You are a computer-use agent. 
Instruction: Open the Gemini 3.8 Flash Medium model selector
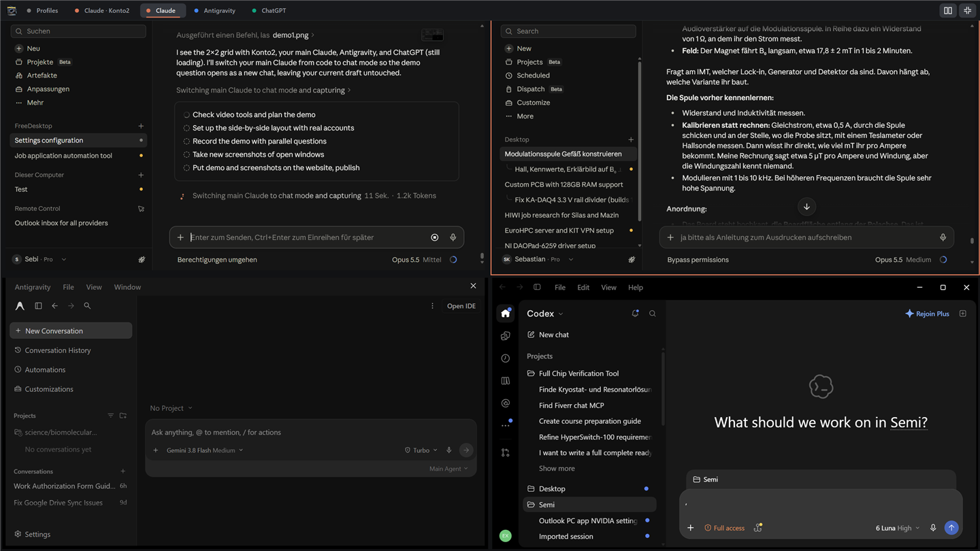[x=205, y=450]
